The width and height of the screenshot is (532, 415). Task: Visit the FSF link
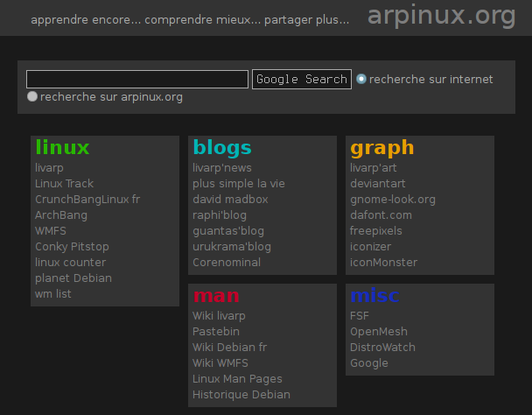[x=359, y=316]
